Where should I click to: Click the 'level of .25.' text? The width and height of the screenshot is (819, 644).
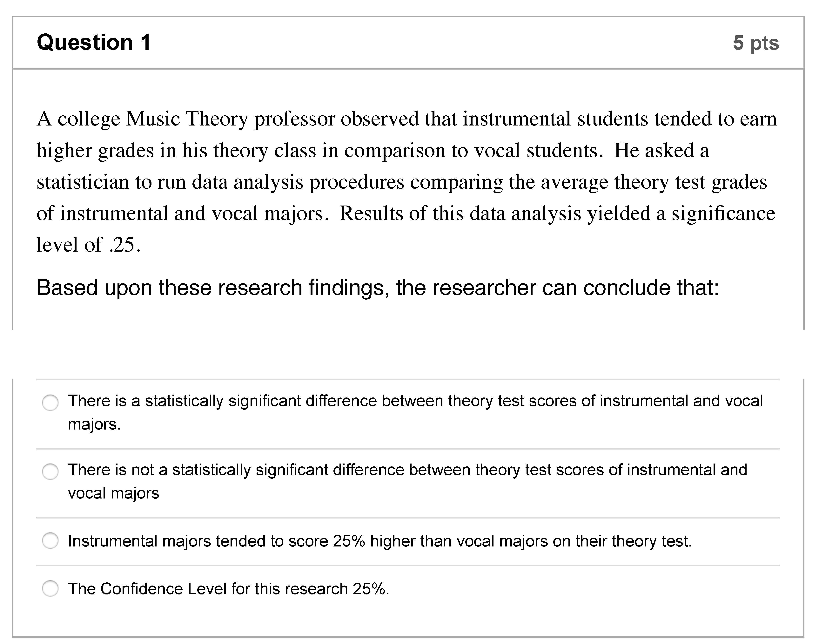pos(89,245)
